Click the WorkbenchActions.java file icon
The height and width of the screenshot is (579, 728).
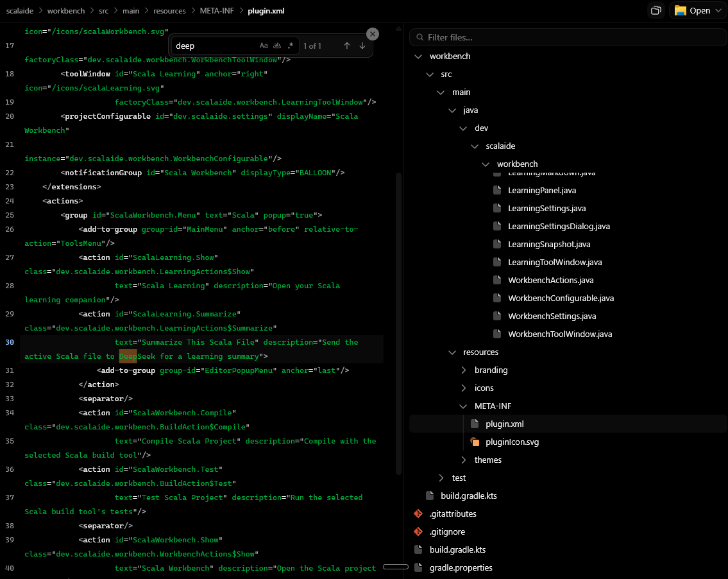point(497,280)
